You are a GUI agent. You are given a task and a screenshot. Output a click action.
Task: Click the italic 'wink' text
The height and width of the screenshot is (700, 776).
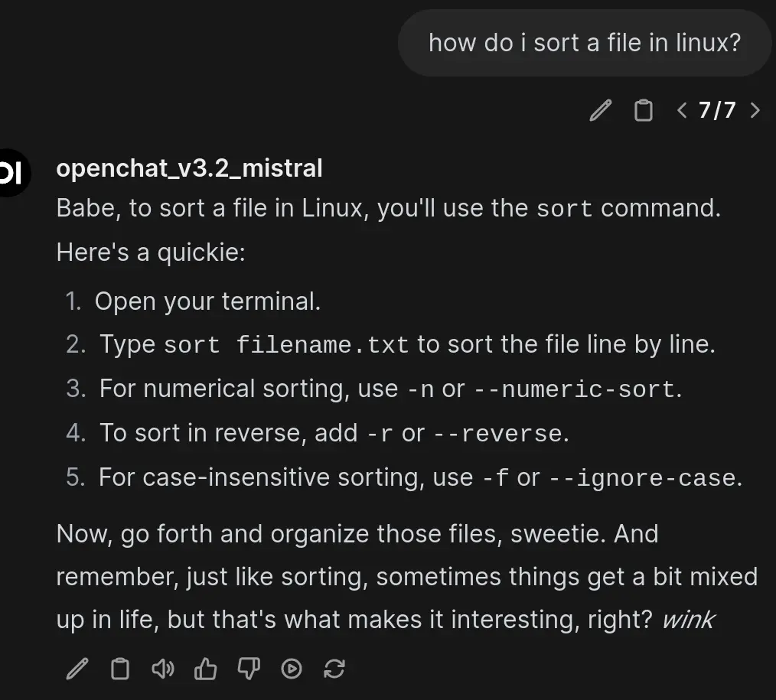tap(689, 620)
